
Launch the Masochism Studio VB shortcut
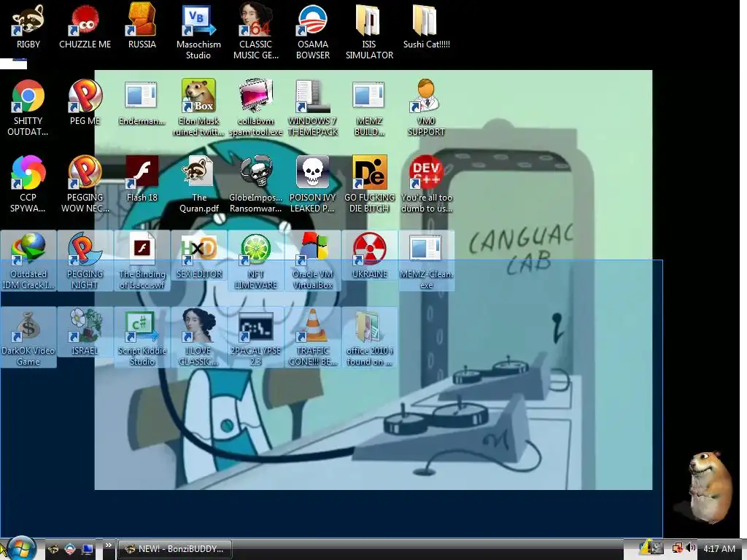point(198,32)
